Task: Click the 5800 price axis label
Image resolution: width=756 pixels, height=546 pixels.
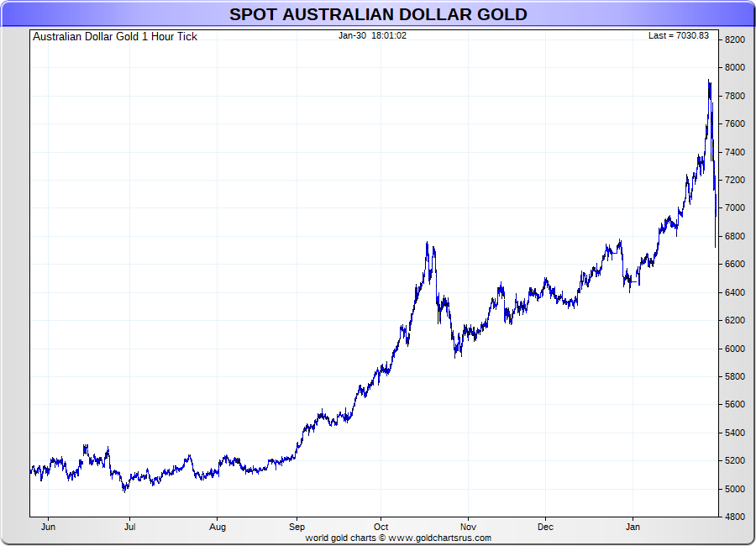Action: (735, 376)
